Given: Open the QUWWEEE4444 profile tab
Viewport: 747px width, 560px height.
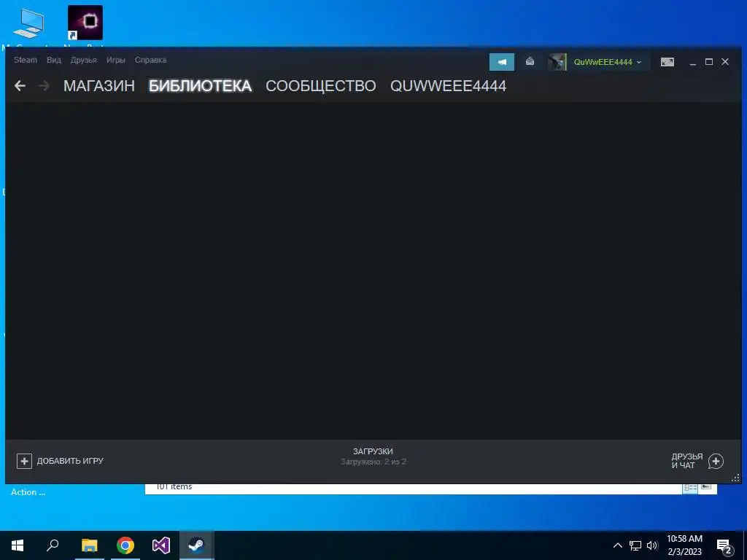Looking at the screenshot, I should [x=448, y=86].
